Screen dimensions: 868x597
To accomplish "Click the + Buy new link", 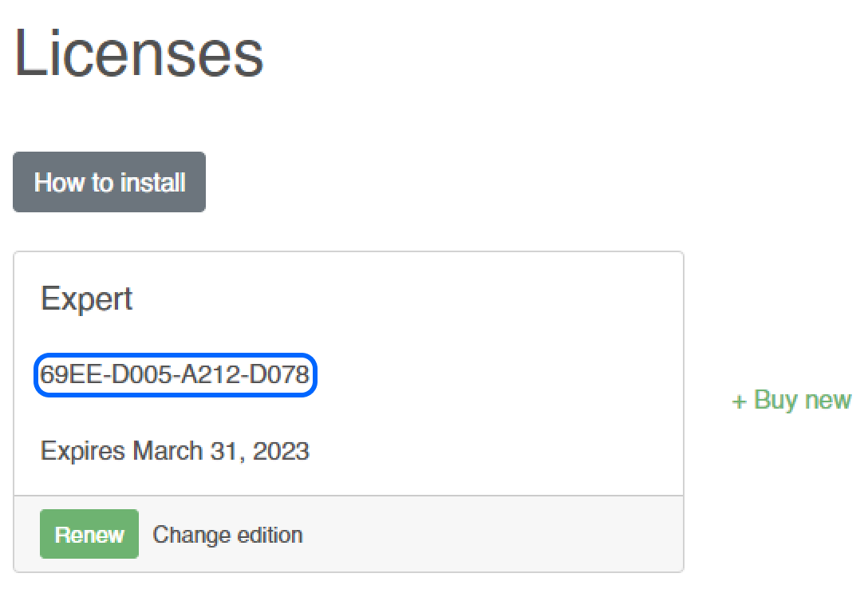I will [x=791, y=400].
